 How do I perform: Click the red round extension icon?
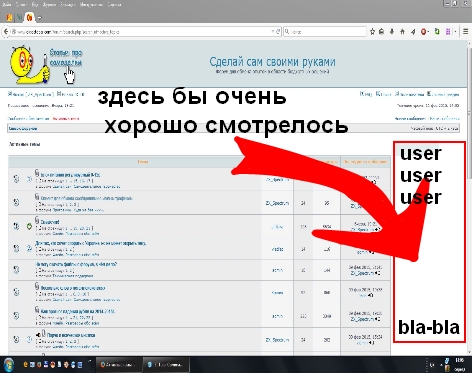tap(424, 32)
